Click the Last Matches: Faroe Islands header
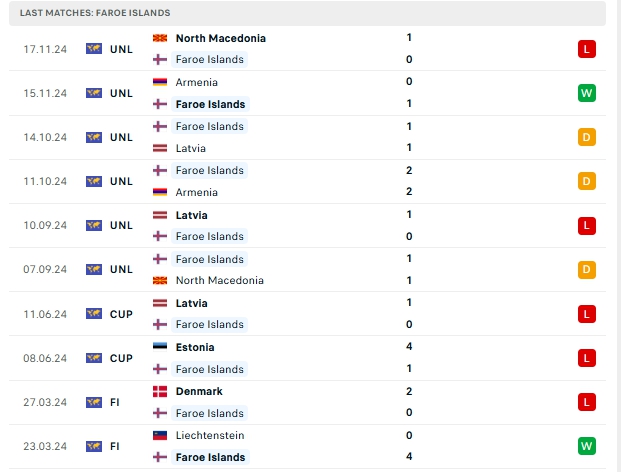 click(x=95, y=13)
